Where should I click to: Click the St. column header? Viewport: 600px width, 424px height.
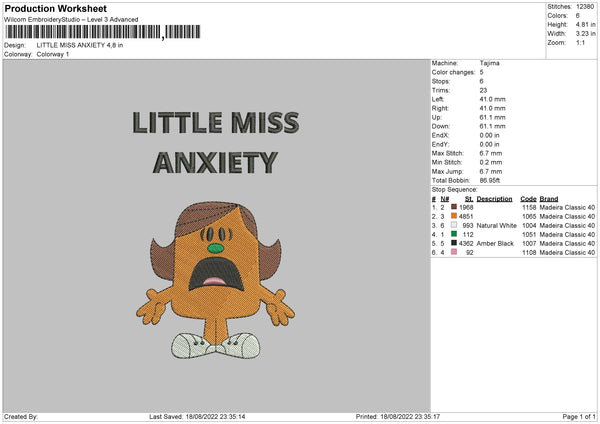tap(469, 198)
